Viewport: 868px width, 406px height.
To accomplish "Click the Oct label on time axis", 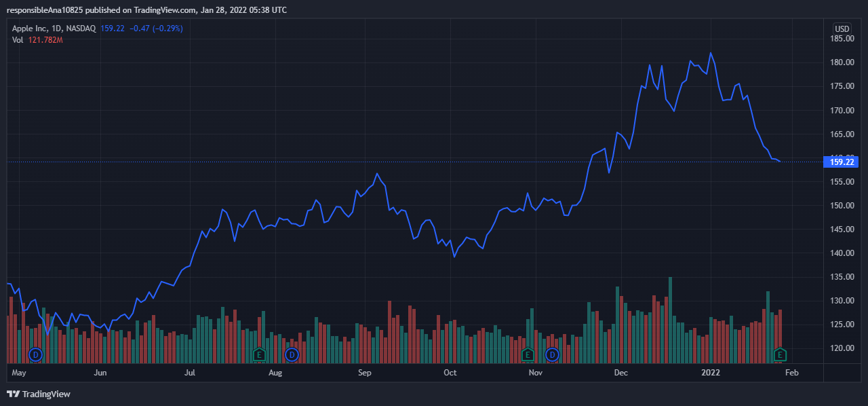I will 450,373.
